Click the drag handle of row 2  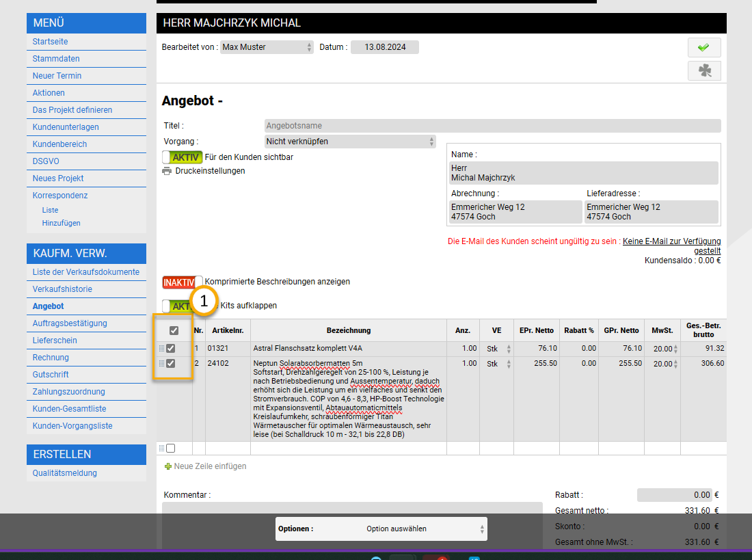tap(162, 364)
